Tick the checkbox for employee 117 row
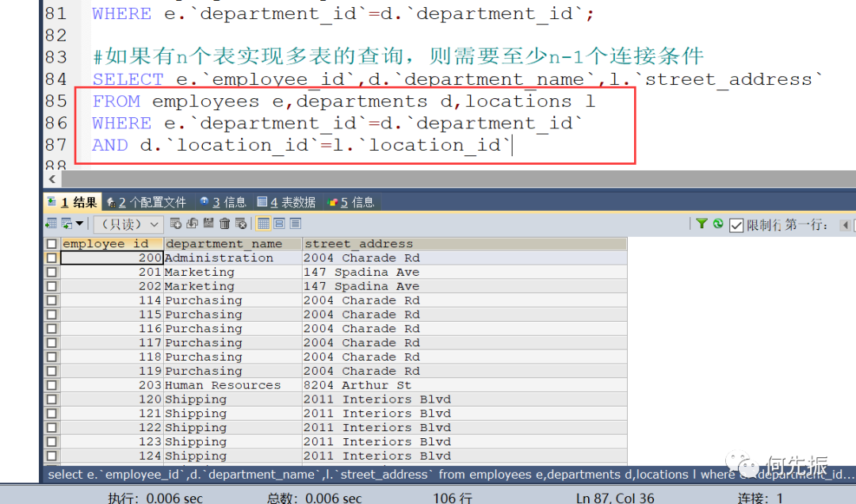Viewport: 856px width, 504px height. point(52,343)
